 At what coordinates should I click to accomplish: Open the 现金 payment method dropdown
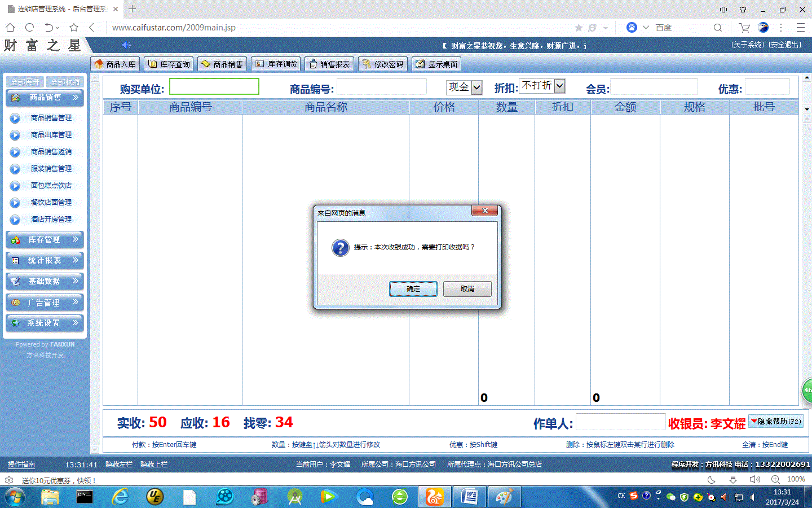point(477,87)
